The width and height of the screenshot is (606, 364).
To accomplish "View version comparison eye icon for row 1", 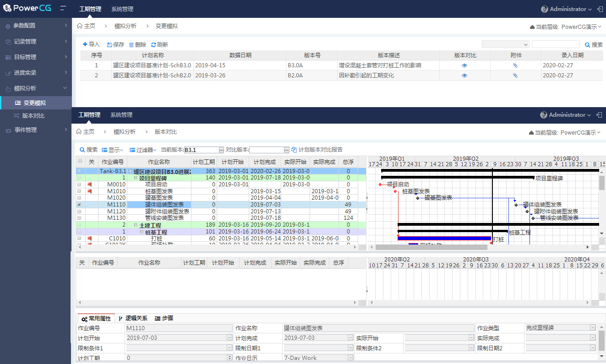I will pyautogui.click(x=464, y=65).
